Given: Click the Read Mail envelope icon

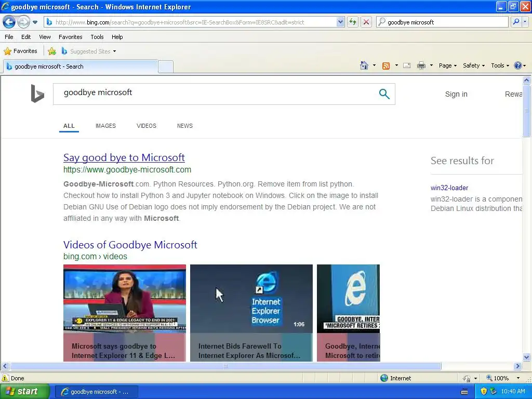Looking at the screenshot, I should pos(407,65).
